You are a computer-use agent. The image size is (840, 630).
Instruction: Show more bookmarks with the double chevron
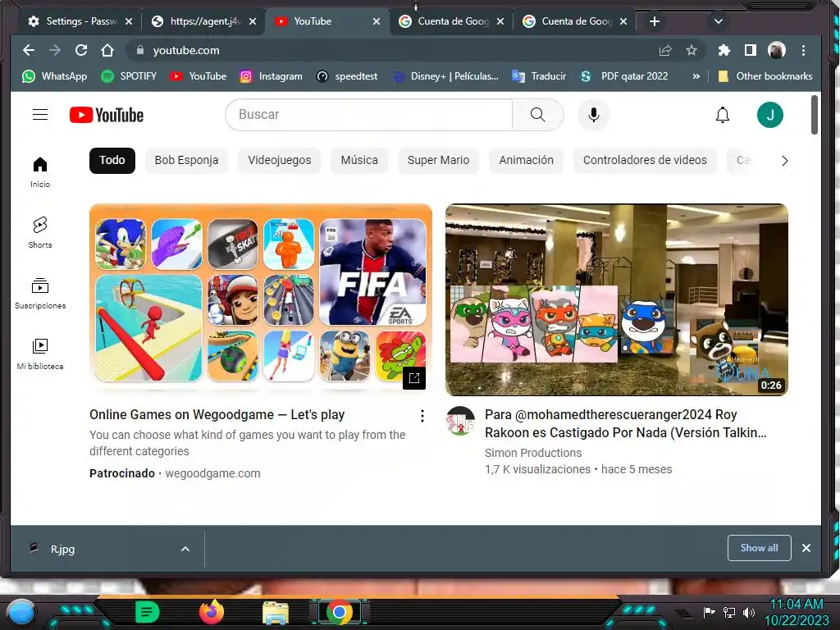[x=696, y=76]
